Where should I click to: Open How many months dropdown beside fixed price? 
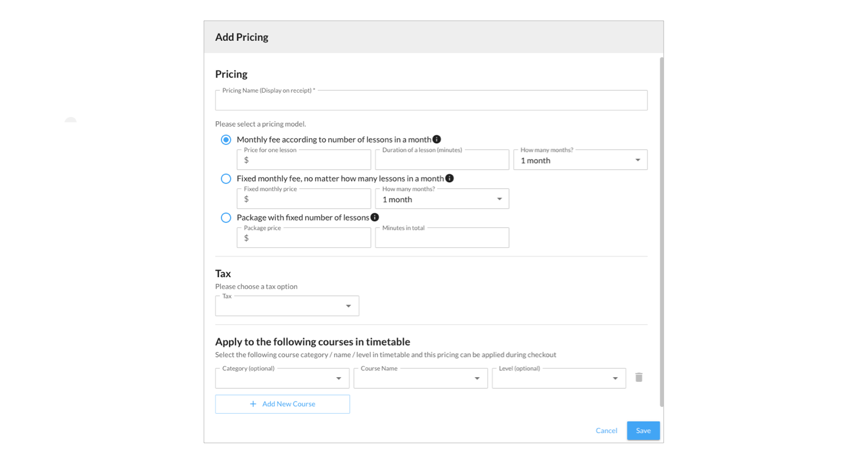click(x=442, y=199)
